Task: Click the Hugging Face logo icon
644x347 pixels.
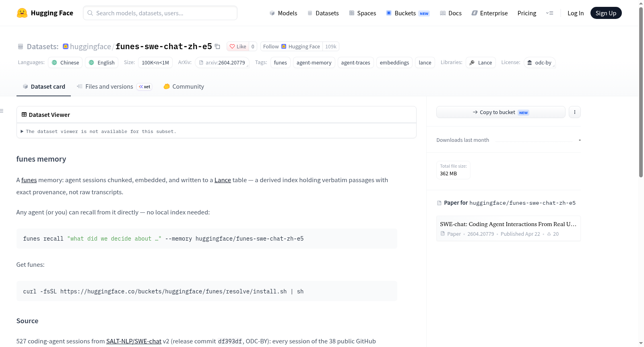Action: click(22, 13)
